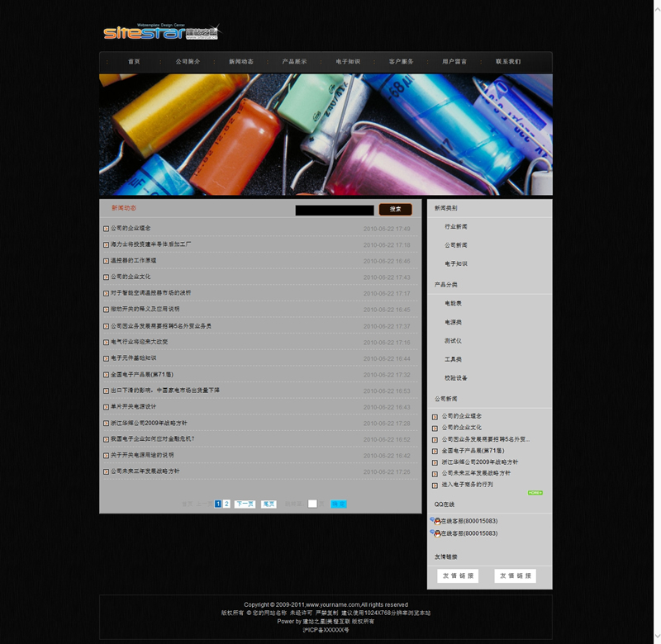Open the 公司简介 navigation menu item
The height and width of the screenshot is (644, 661).
pyautogui.click(x=188, y=62)
